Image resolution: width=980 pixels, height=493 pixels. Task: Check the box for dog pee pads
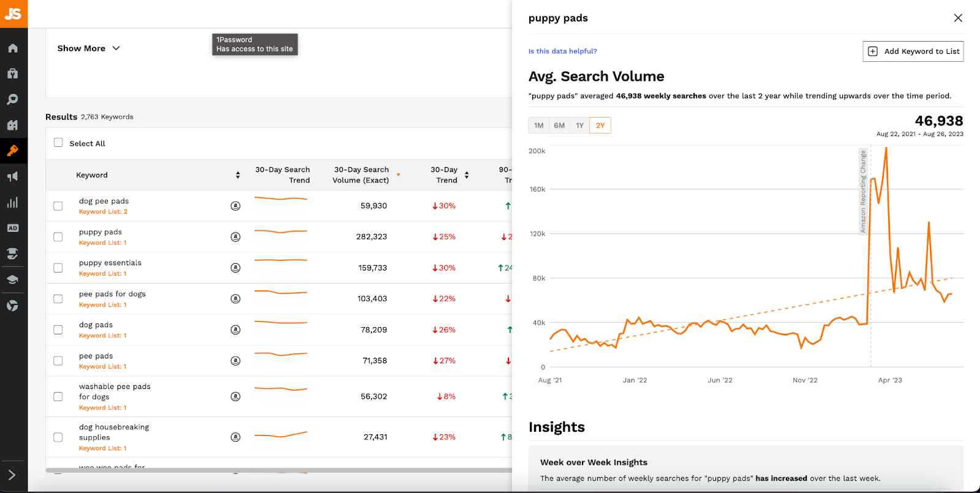point(58,206)
